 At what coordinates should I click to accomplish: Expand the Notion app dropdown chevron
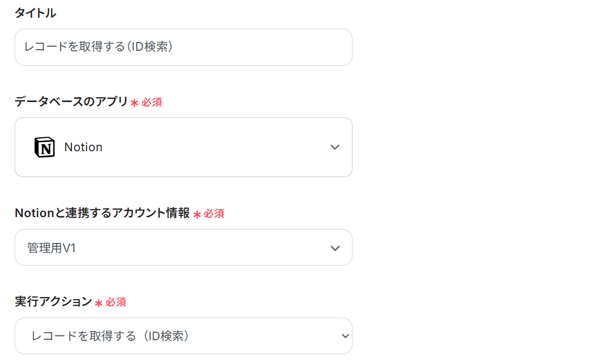pos(335,147)
